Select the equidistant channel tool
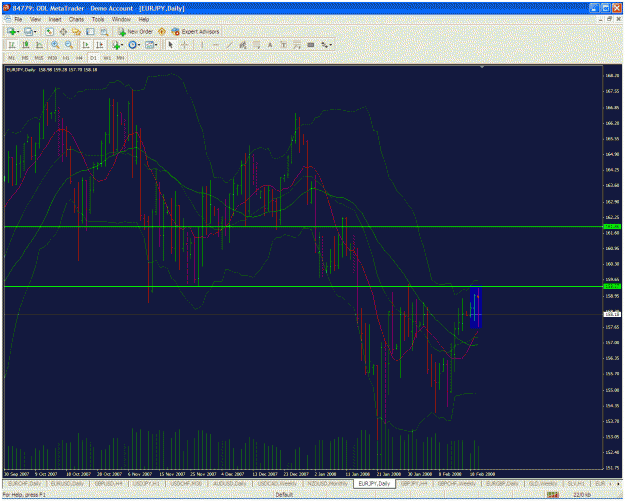Viewport: 625px width, 501px height. pos(243,45)
